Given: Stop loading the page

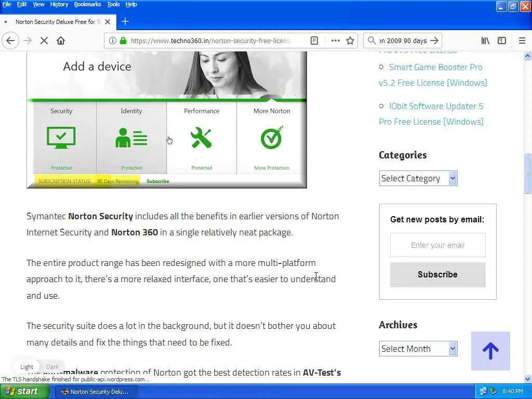Looking at the screenshot, I should point(44,41).
